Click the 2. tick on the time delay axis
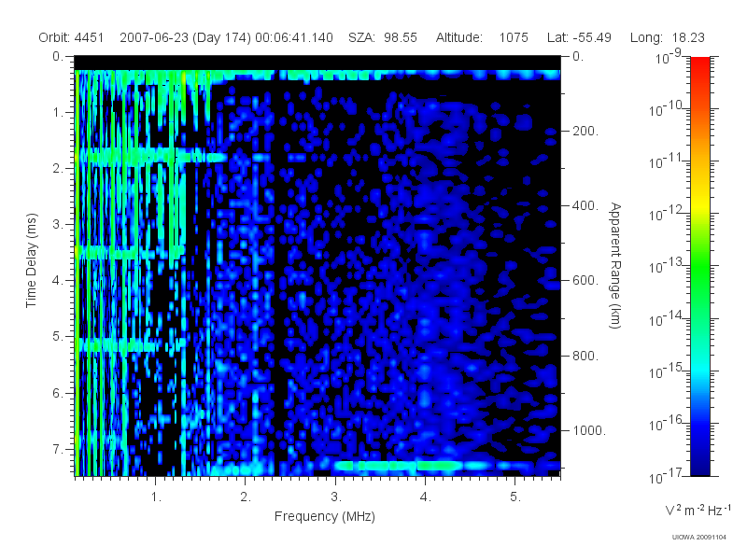 58,169
